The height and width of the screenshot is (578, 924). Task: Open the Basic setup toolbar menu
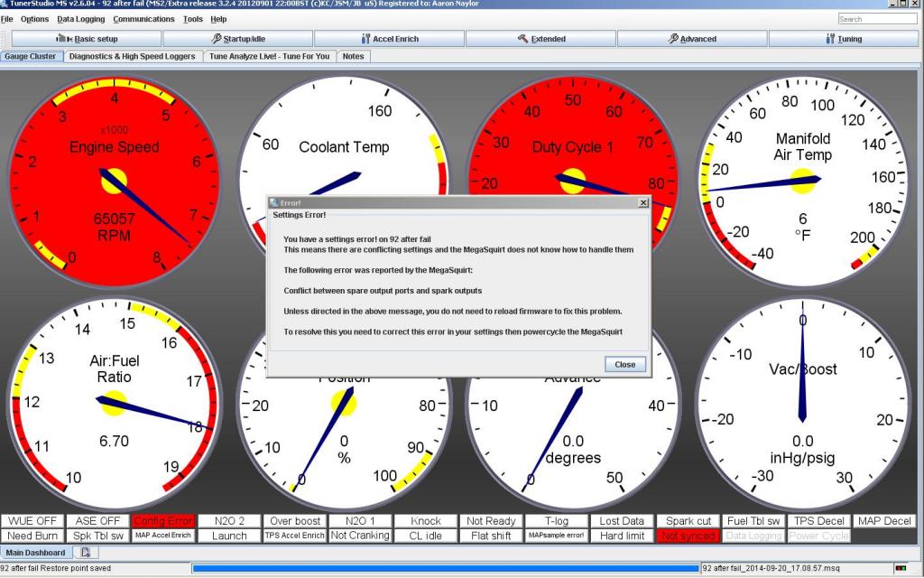click(x=87, y=39)
